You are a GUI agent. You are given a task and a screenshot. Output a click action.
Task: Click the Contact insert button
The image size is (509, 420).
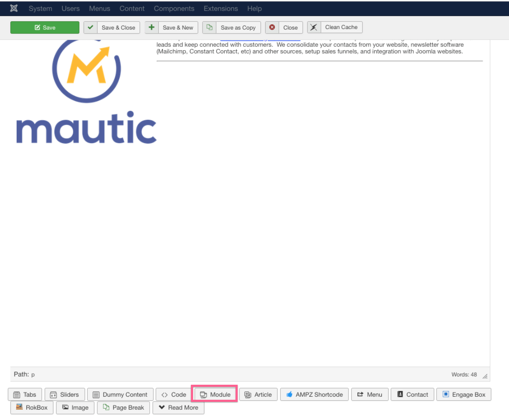(x=412, y=395)
